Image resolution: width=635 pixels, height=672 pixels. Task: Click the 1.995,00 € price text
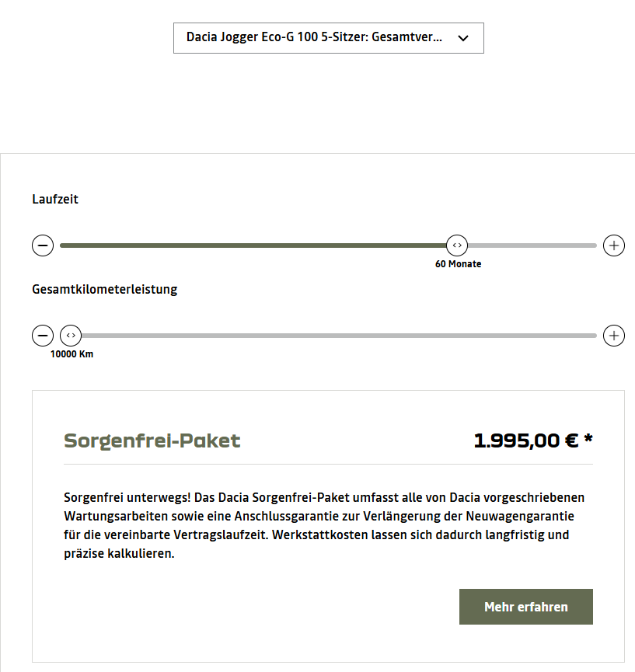pos(525,440)
